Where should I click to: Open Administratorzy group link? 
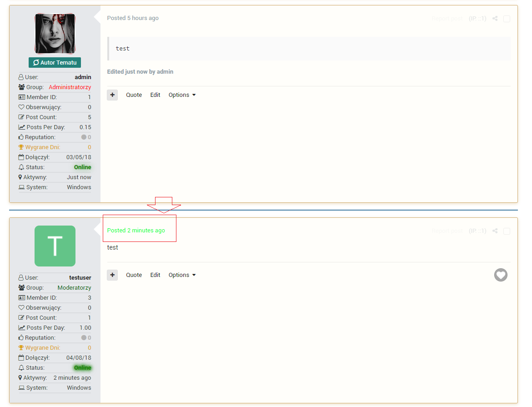pyautogui.click(x=70, y=87)
